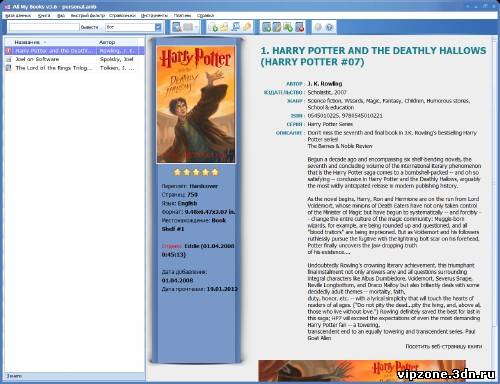The width and height of the screenshot is (500, 384).
Task: Open the Справочники menu
Action: (122, 15)
